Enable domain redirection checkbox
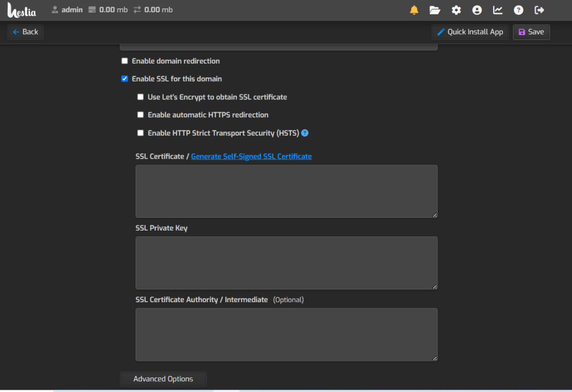The image size is (572, 392). tap(125, 61)
